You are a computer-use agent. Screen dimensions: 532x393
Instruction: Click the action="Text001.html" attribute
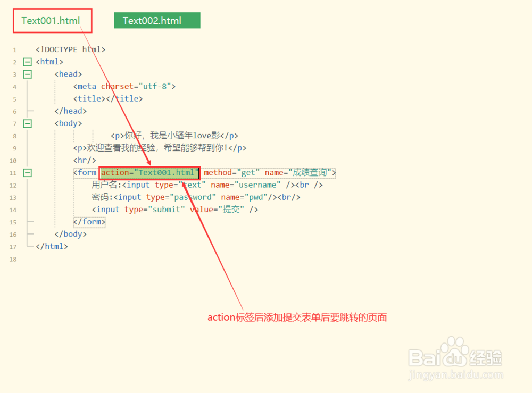(x=149, y=173)
